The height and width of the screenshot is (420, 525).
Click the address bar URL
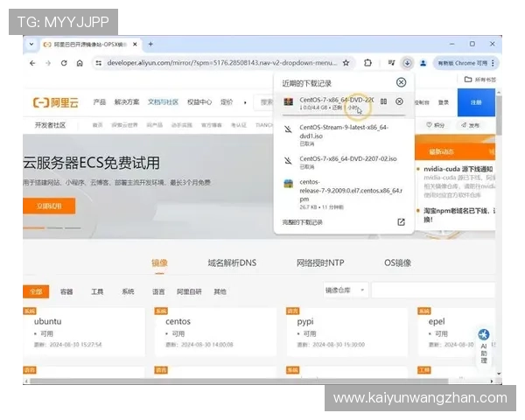(221, 63)
